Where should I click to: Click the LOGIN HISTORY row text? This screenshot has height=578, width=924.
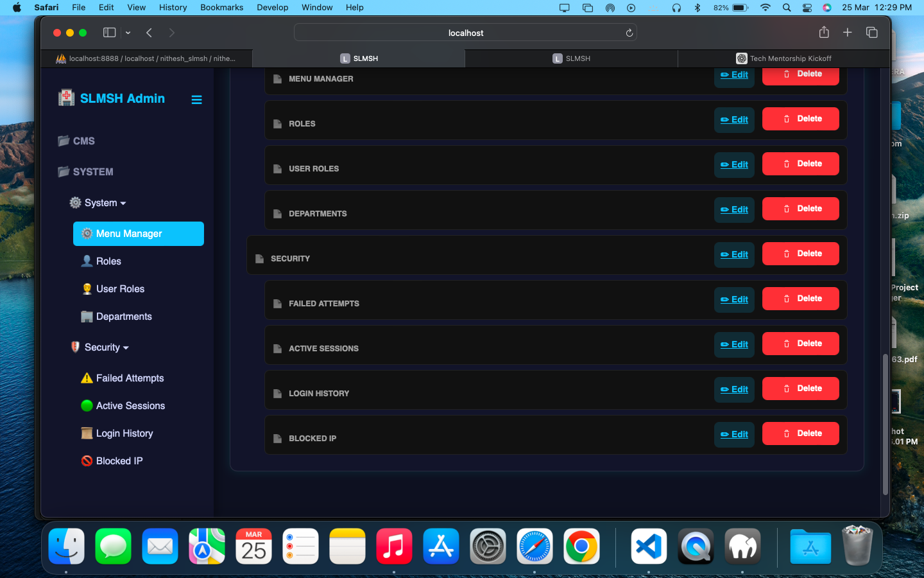coord(319,393)
